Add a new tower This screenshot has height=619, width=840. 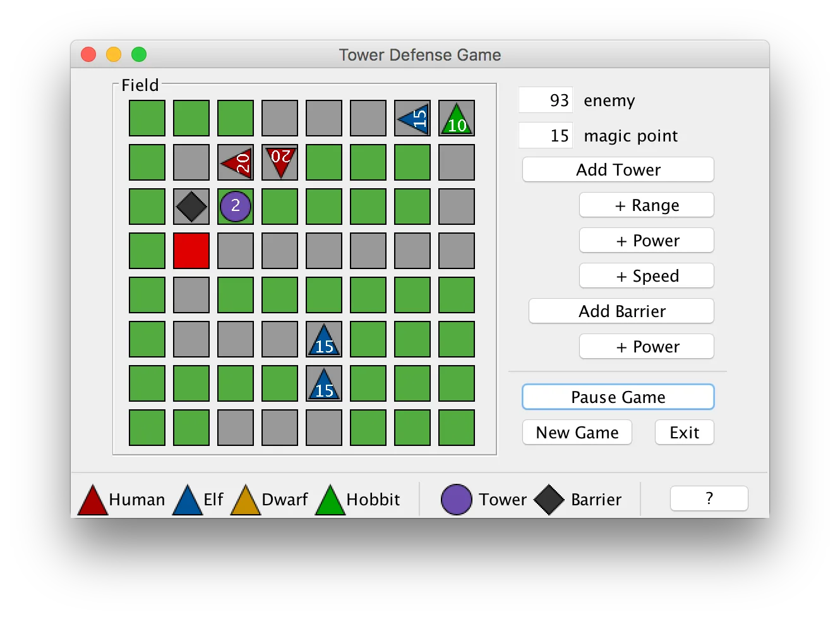pyautogui.click(x=618, y=170)
